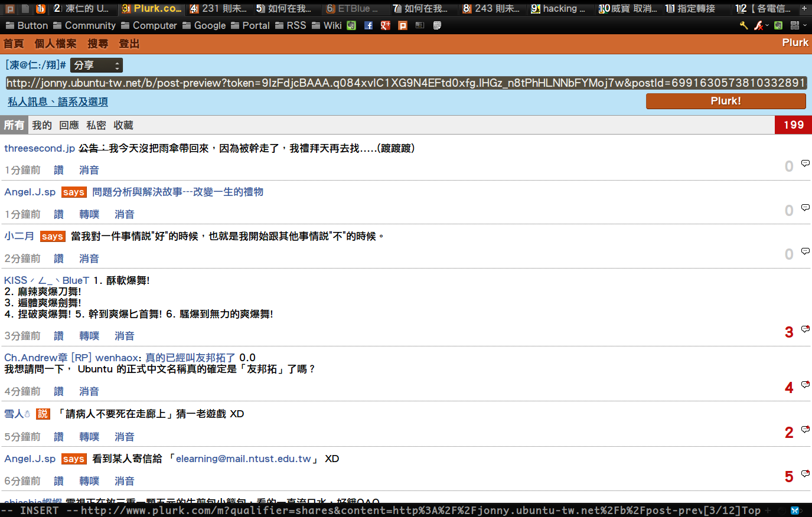This screenshot has width=812, height=517.
Task: Select the 我的 filter tab
Action: pos(42,125)
